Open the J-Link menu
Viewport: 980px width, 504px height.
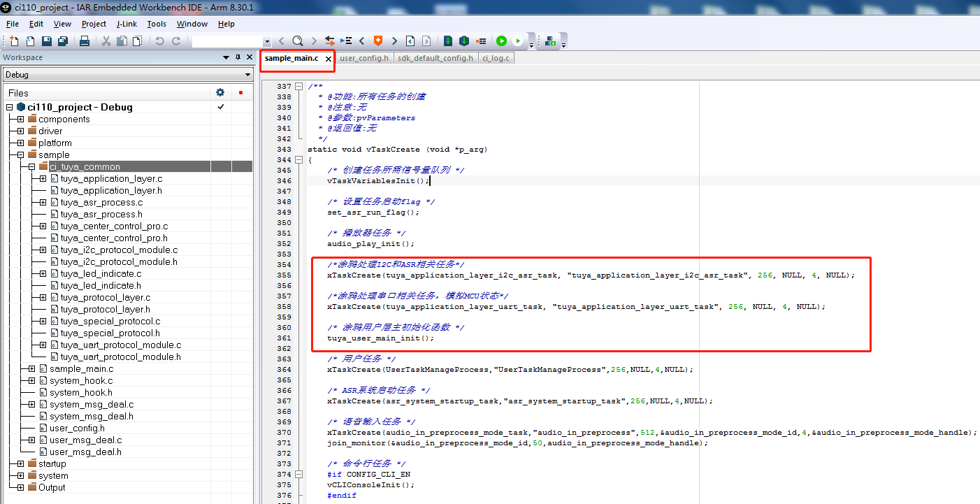[127, 24]
